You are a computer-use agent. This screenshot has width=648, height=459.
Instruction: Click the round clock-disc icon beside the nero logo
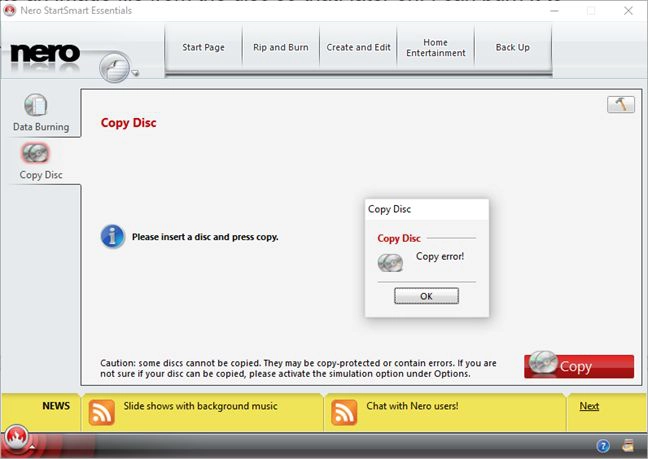tap(114, 67)
